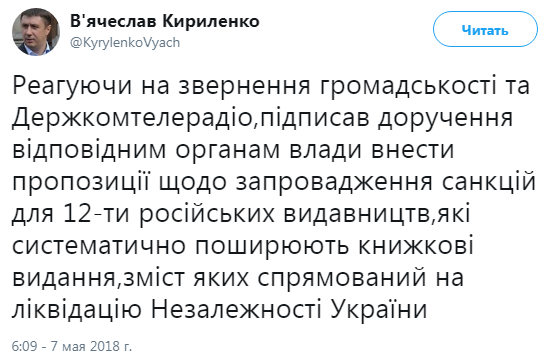This screenshot has height=360, width=548.
Task: Click the word Реагуючи at tweet start
Action: [x=72, y=87]
